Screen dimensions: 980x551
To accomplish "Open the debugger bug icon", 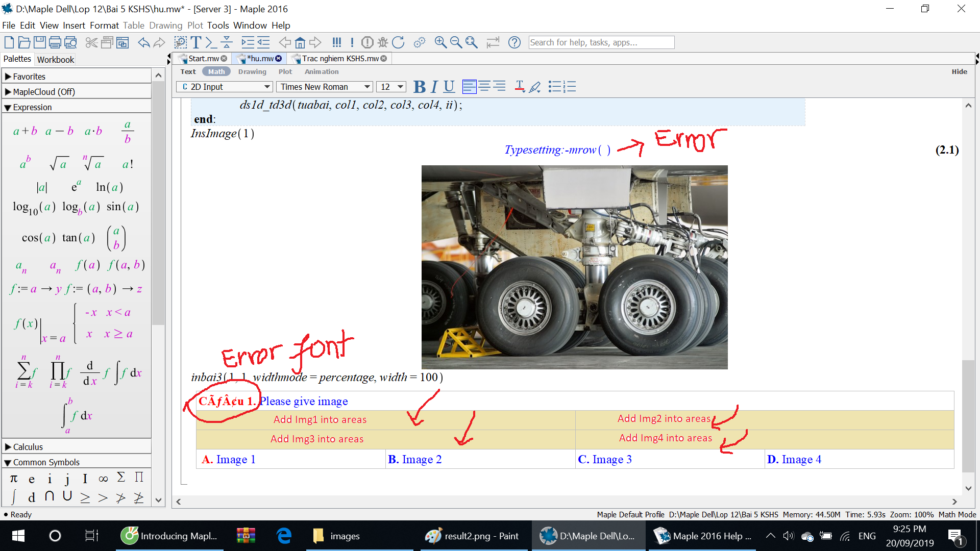I will [x=383, y=42].
